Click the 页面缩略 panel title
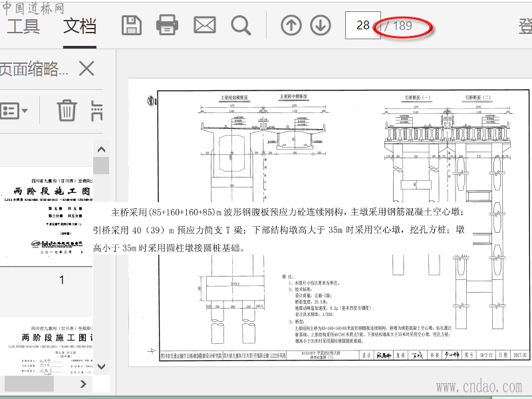 tap(34, 69)
